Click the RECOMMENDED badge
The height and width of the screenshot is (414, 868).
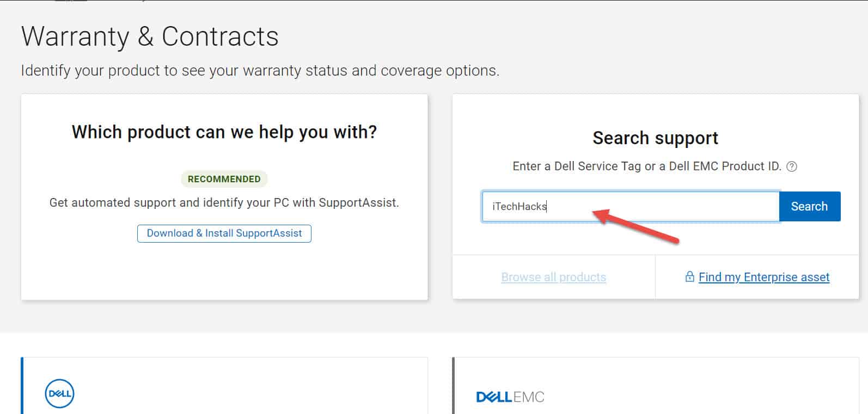pos(224,179)
